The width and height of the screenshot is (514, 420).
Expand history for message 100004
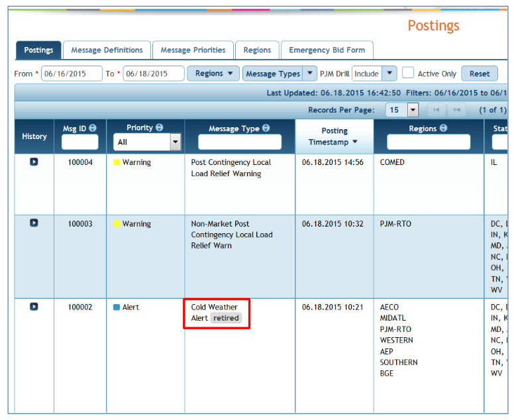[34, 162]
